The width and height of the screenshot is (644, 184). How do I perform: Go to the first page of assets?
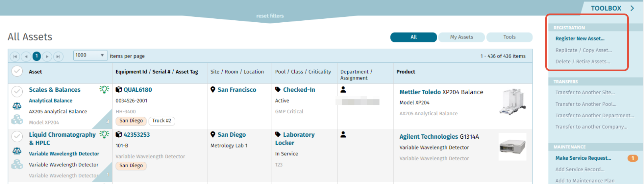pos(15,56)
